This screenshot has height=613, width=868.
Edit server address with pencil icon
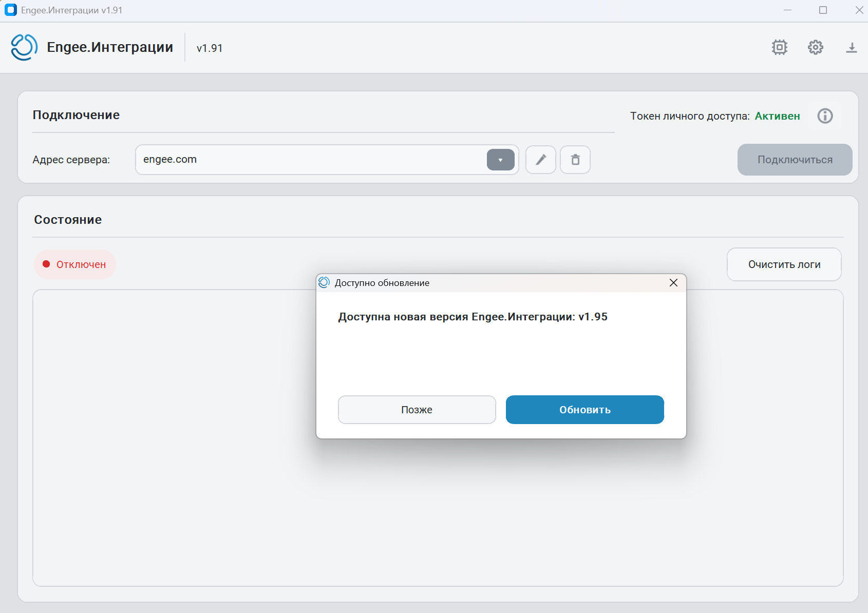point(541,160)
